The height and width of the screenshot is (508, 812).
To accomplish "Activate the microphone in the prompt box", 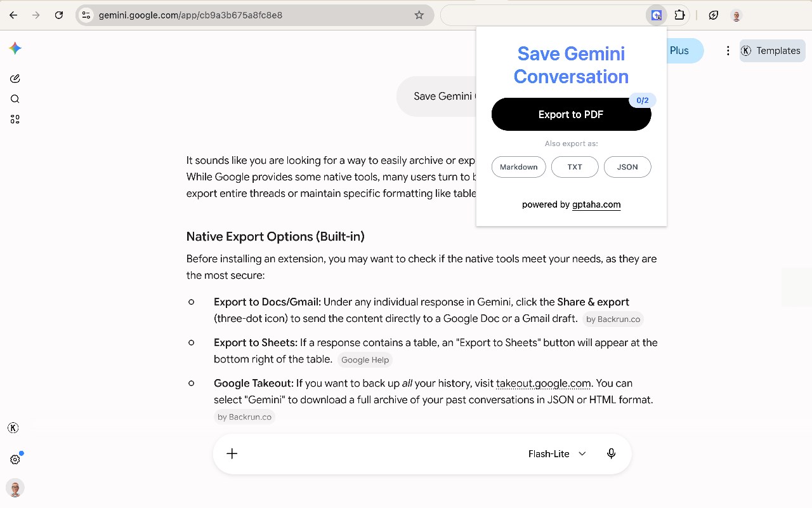I will pos(611,453).
